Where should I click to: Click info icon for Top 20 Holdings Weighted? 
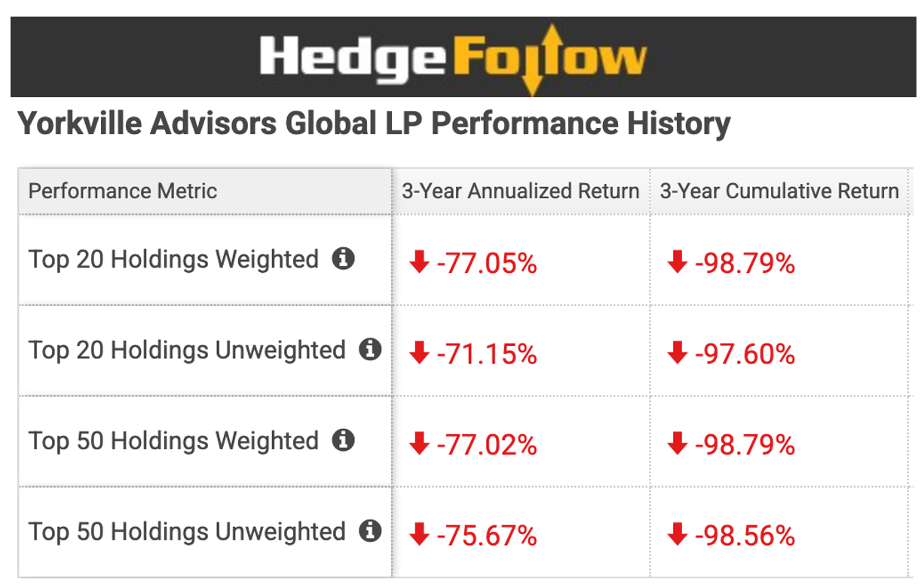pyautogui.click(x=344, y=259)
